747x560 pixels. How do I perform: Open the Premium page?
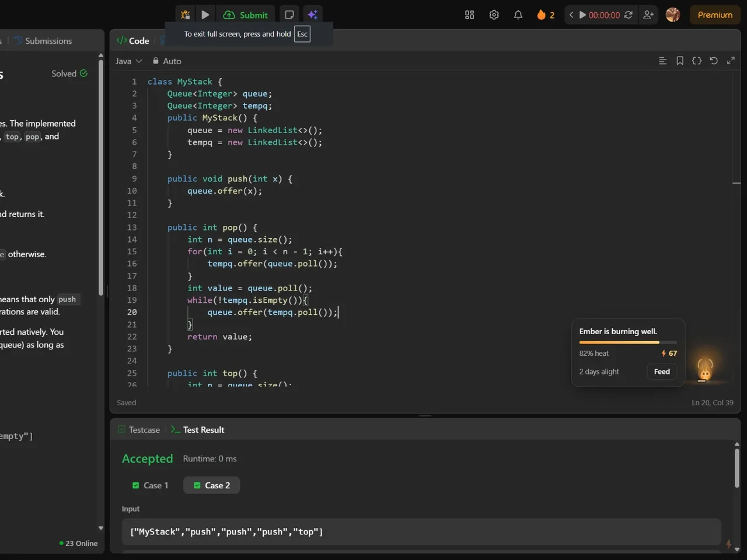pyautogui.click(x=715, y=15)
